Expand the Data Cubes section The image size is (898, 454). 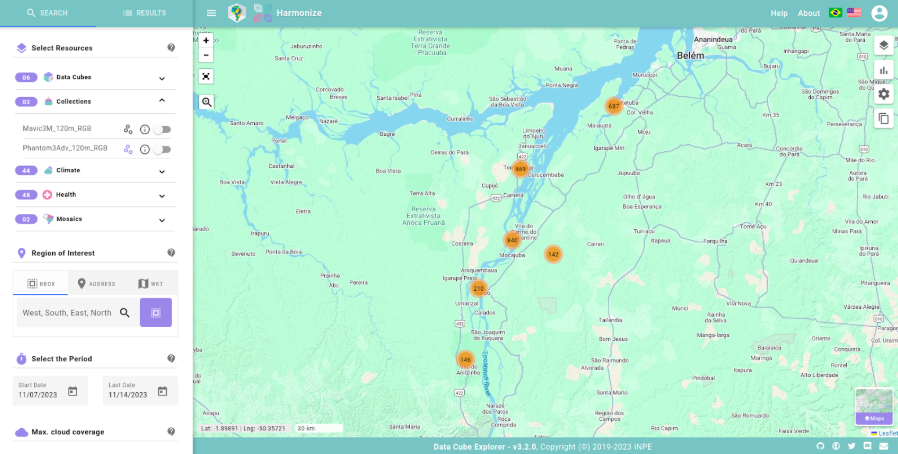(161, 78)
